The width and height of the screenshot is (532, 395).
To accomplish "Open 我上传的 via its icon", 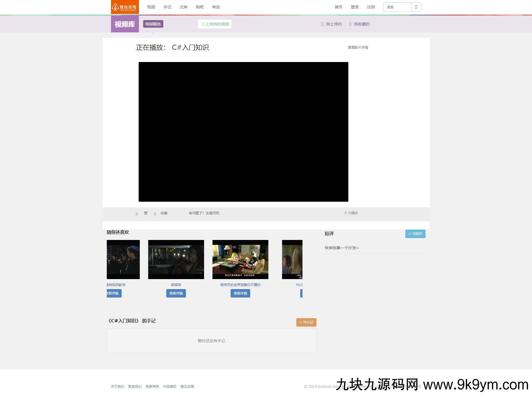I will pos(323,24).
